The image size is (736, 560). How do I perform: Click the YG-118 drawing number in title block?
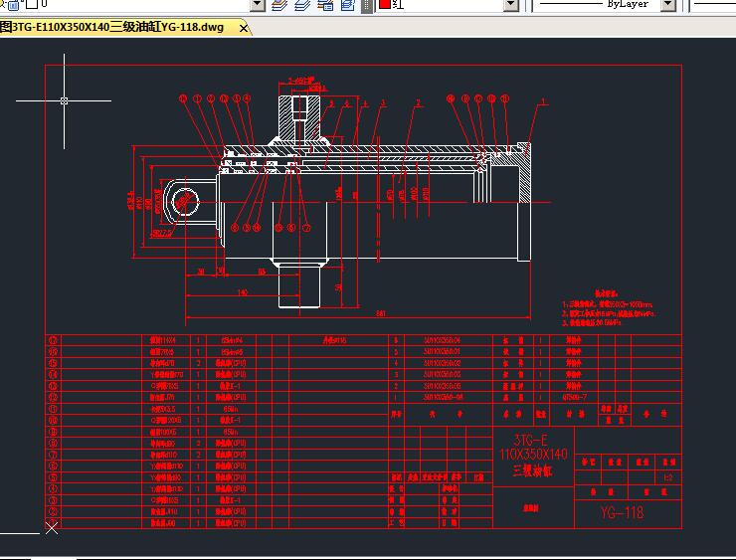coord(622,513)
